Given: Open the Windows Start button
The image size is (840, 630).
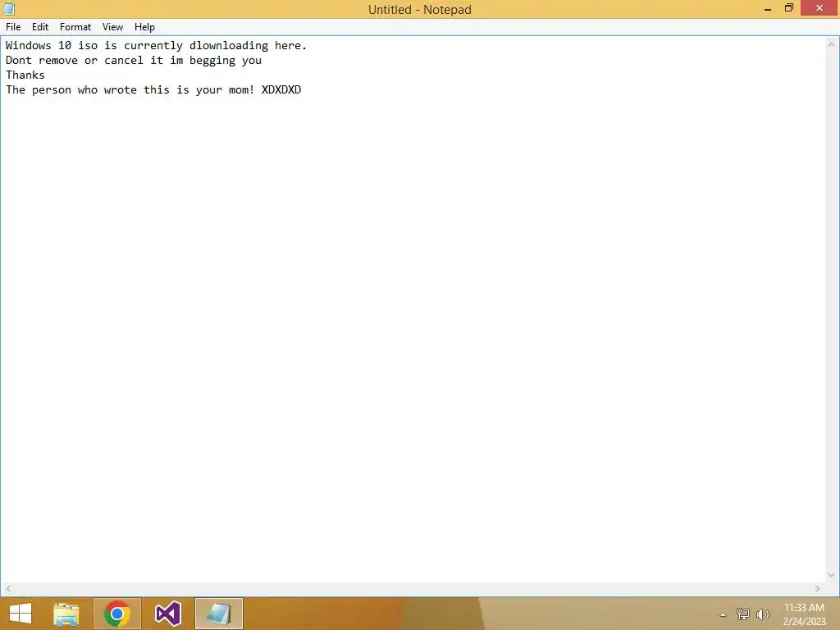Looking at the screenshot, I should point(21,614).
